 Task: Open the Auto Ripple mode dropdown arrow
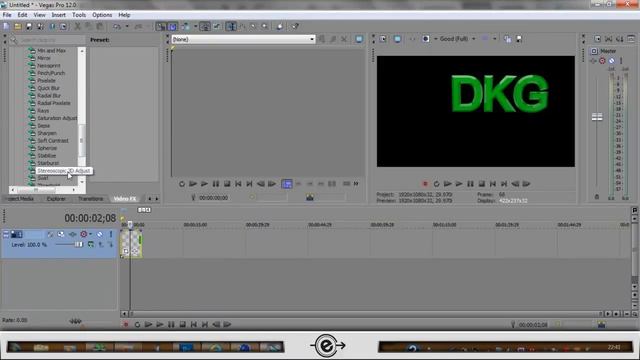pyautogui.click(x=196, y=27)
